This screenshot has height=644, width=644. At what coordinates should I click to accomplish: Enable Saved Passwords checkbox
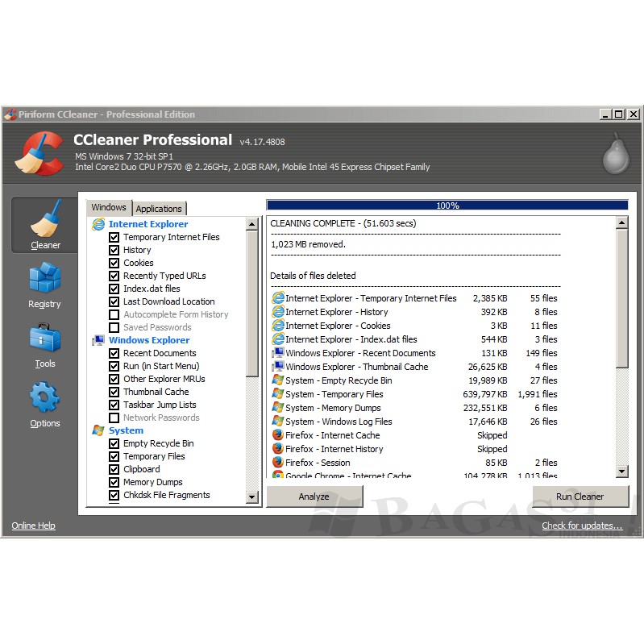pyautogui.click(x=114, y=327)
